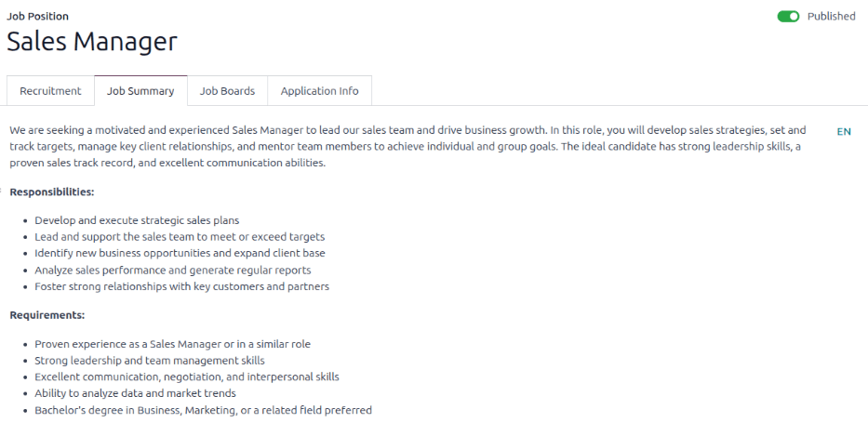Select the Job Summary tab
This screenshot has height=436, width=868.
pos(140,91)
